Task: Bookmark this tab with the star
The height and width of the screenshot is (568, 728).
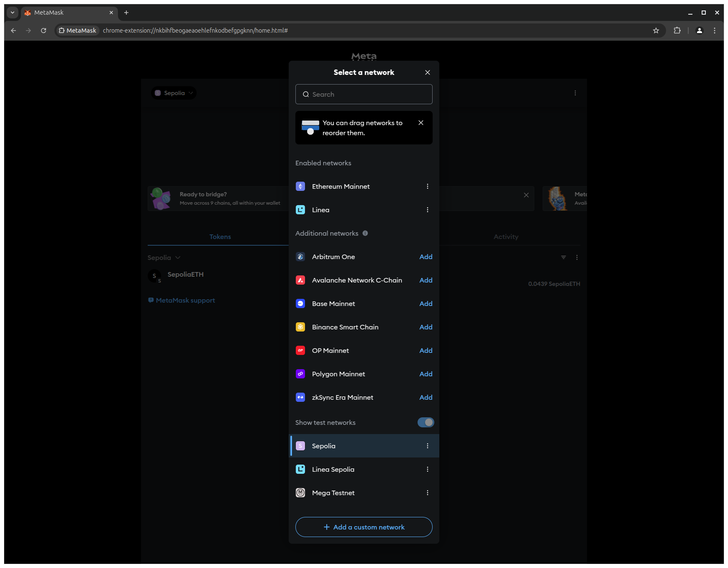Action: tap(656, 31)
